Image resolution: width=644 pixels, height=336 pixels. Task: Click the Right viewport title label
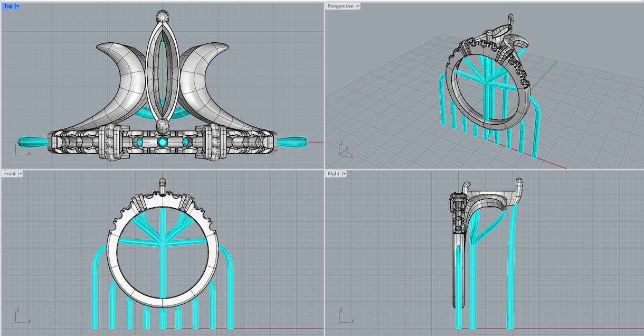(x=334, y=174)
